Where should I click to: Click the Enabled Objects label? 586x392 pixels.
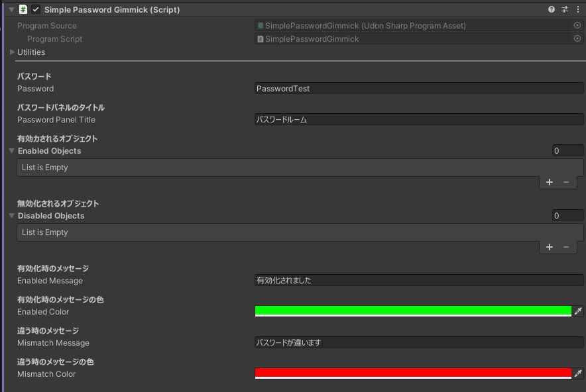pyautogui.click(x=49, y=151)
